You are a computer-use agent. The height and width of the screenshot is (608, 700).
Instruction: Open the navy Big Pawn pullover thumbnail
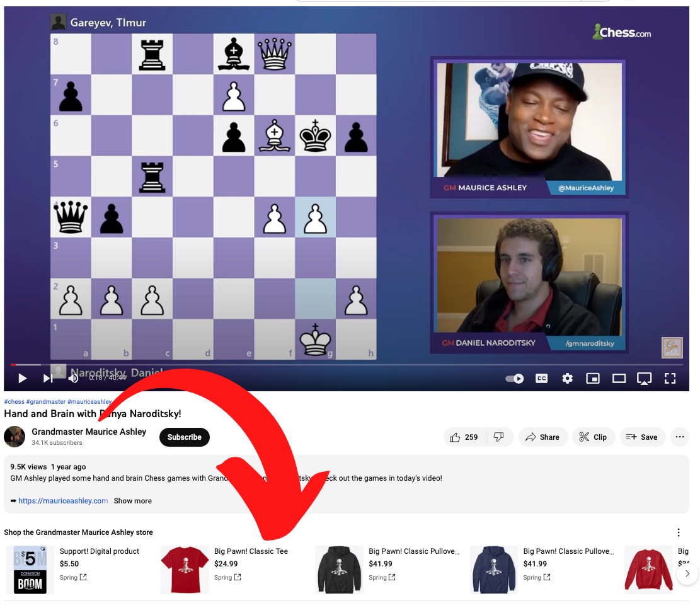pos(494,570)
